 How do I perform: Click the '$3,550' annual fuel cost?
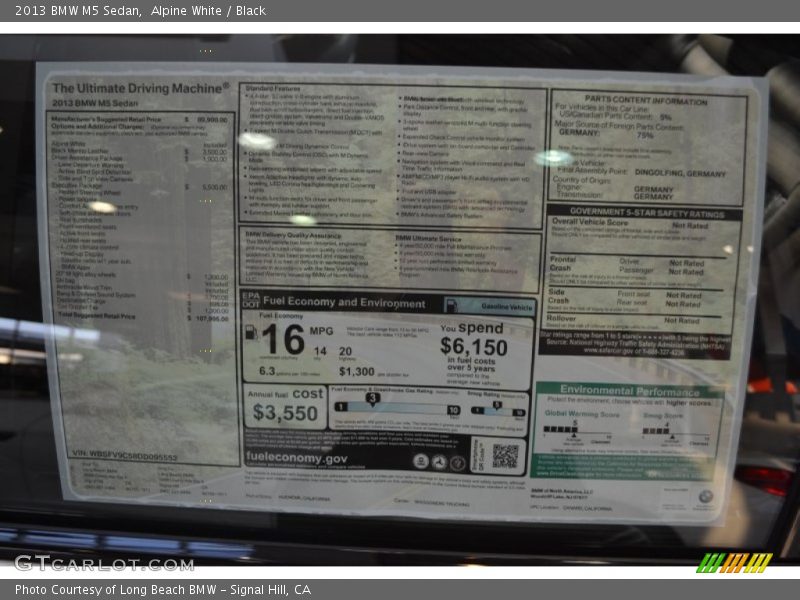[x=285, y=413]
